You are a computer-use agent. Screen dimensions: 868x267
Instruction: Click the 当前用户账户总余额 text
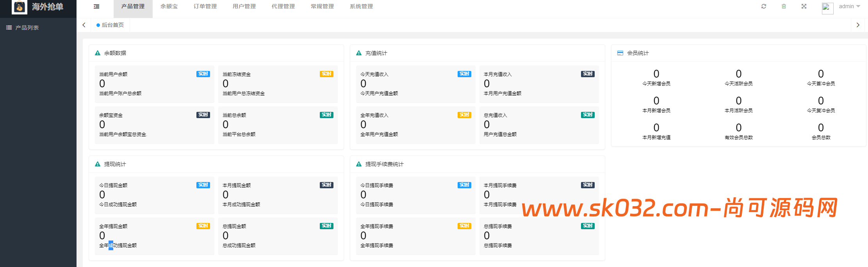[120, 94]
